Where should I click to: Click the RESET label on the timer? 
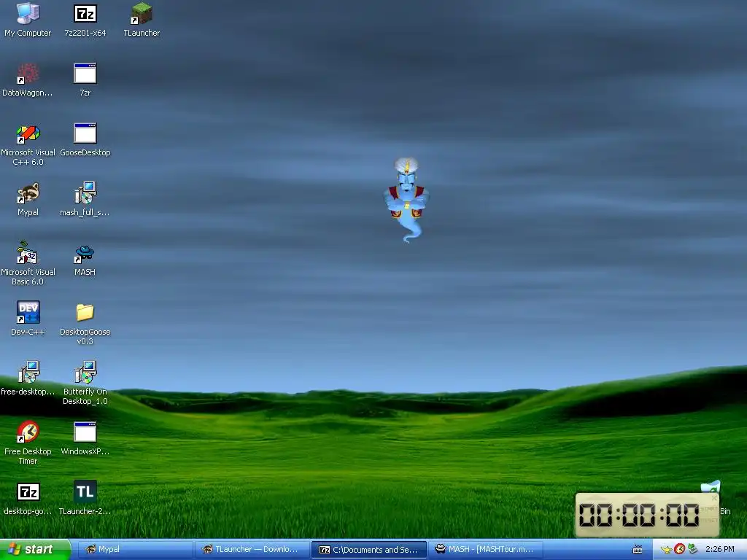709,521
